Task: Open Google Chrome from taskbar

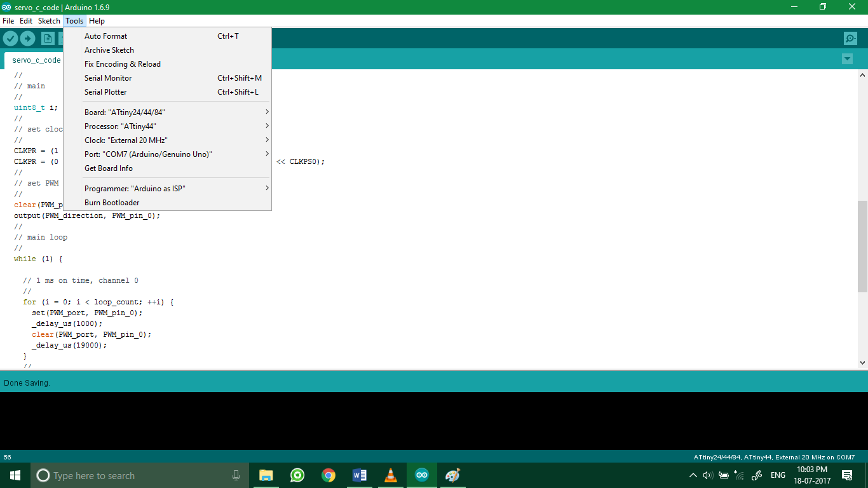Action: (329, 475)
